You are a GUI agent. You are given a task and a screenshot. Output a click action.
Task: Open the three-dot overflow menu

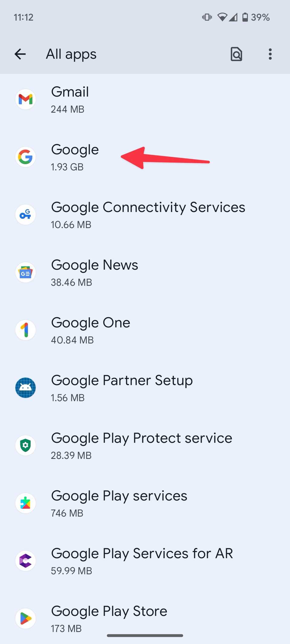click(x=270, y=54)
